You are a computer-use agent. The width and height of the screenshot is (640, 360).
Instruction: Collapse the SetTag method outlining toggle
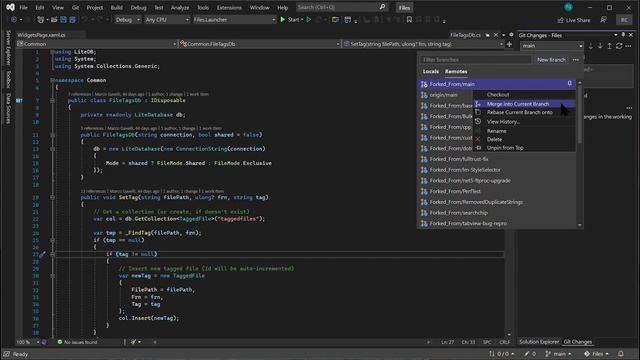(52, 198)
